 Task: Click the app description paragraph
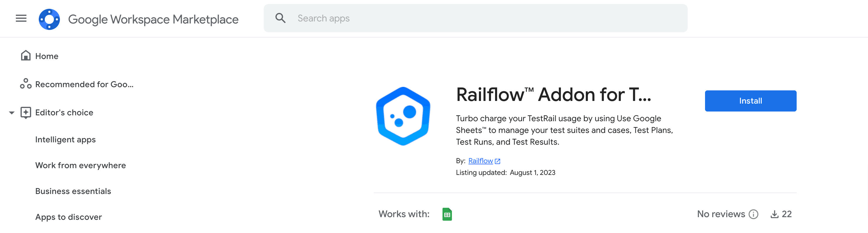(x=564, y=130)
